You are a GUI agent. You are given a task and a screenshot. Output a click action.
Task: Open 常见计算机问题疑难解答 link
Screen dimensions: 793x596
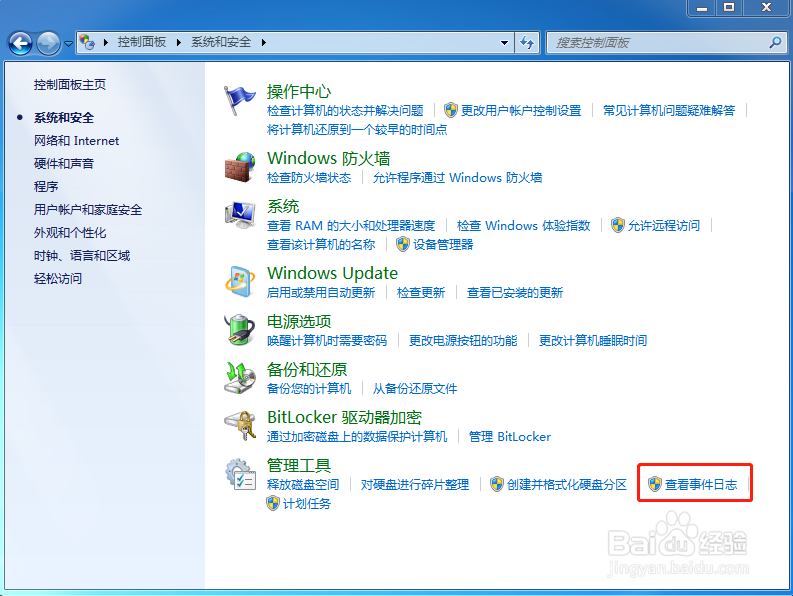pos(669,110)
